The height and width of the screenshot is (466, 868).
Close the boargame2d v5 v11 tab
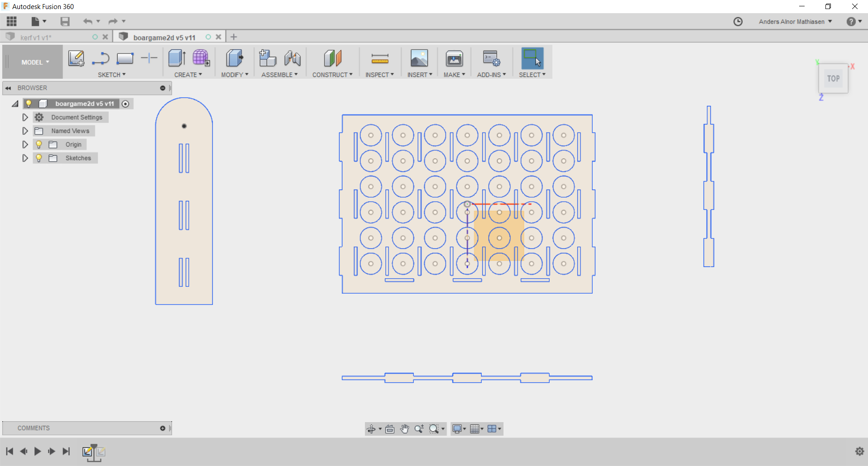(x=218, y=37)
